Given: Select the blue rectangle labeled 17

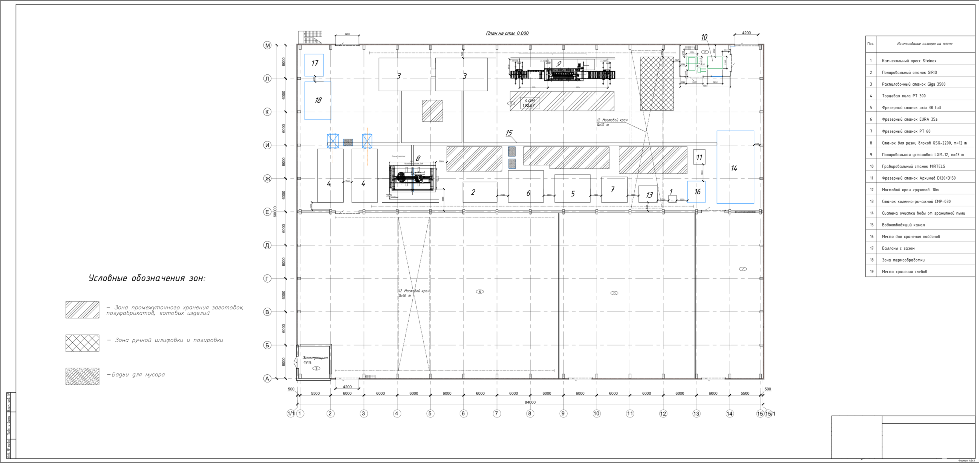Looking at the screenshot, I should coord(314,65).
